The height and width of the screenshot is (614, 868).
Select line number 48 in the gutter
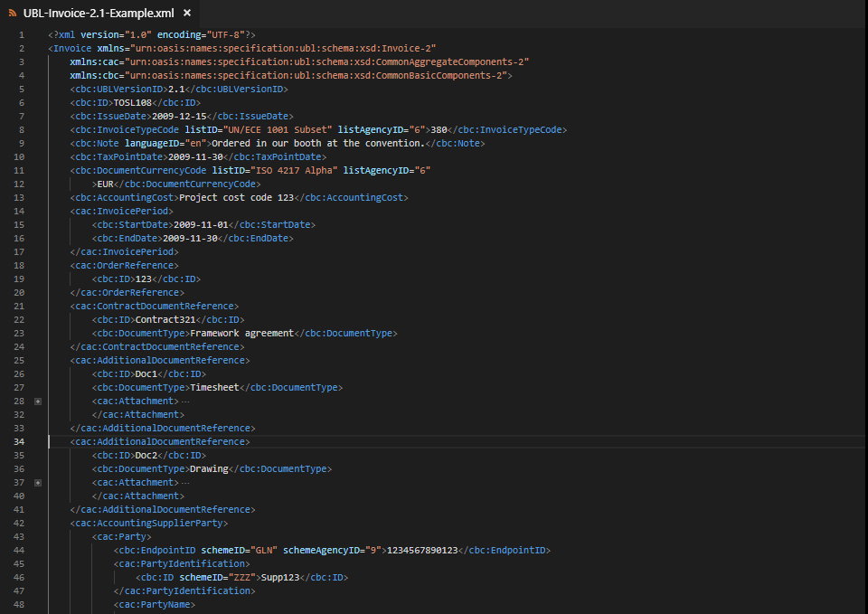(x=20, y=604)
